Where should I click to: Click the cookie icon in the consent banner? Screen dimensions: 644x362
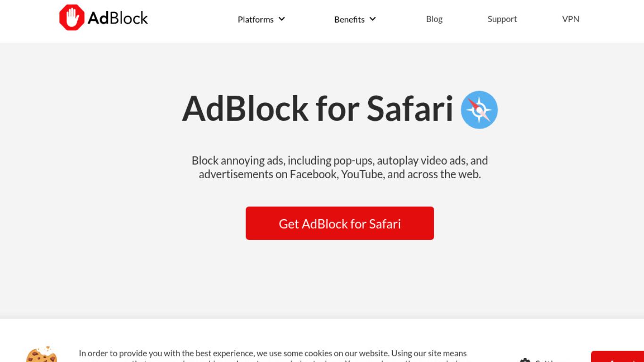point(41,354)
